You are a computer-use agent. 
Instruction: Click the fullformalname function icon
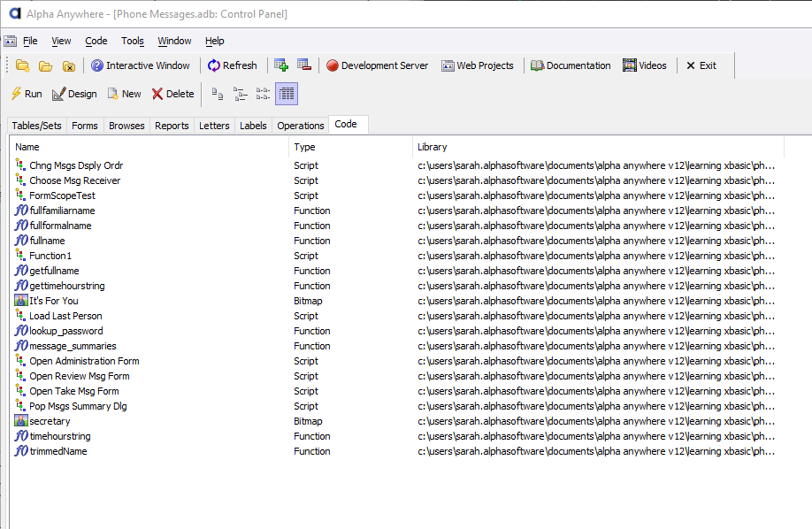21,226
